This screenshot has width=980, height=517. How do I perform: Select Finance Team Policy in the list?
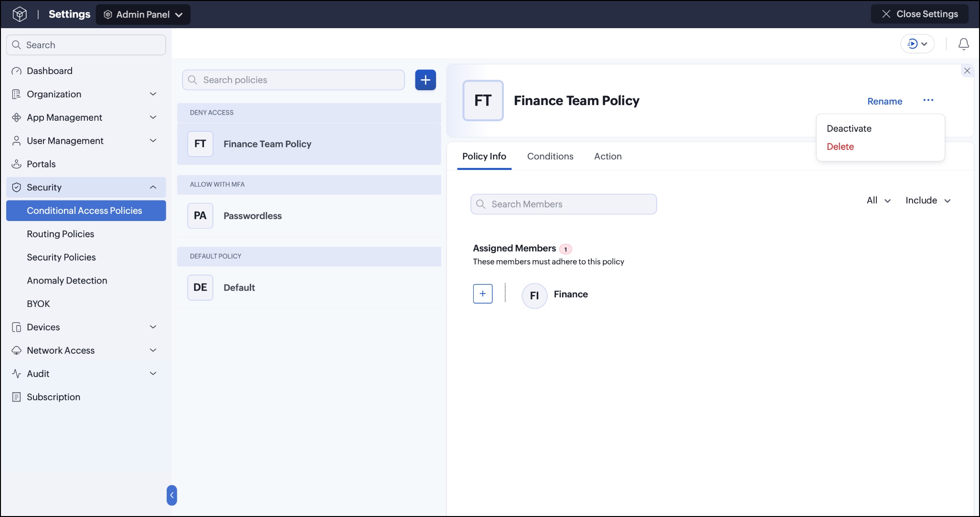(x=309, y=144)
